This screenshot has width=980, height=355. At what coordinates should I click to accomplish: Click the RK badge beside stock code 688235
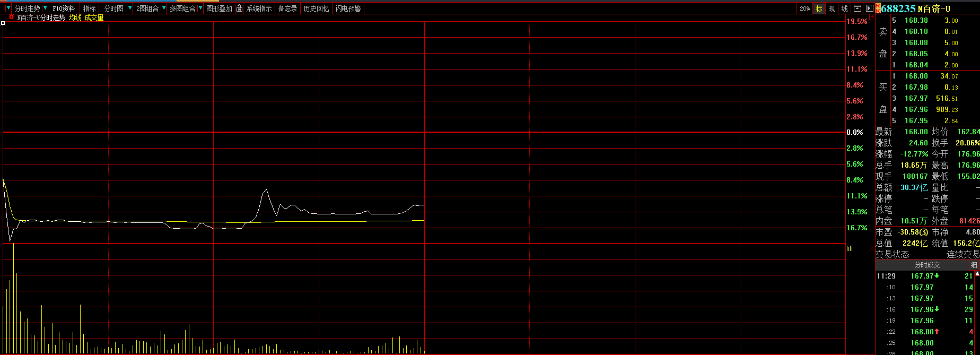tap(878, 8)
